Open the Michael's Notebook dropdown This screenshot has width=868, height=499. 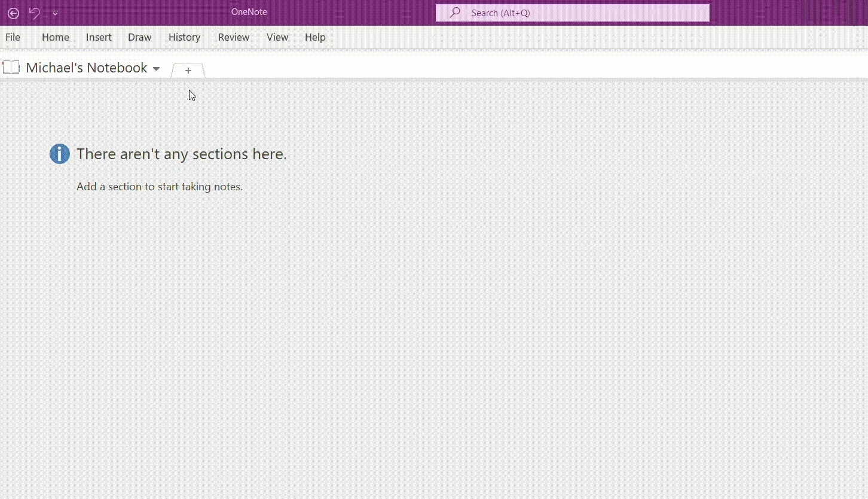(157, 68)
